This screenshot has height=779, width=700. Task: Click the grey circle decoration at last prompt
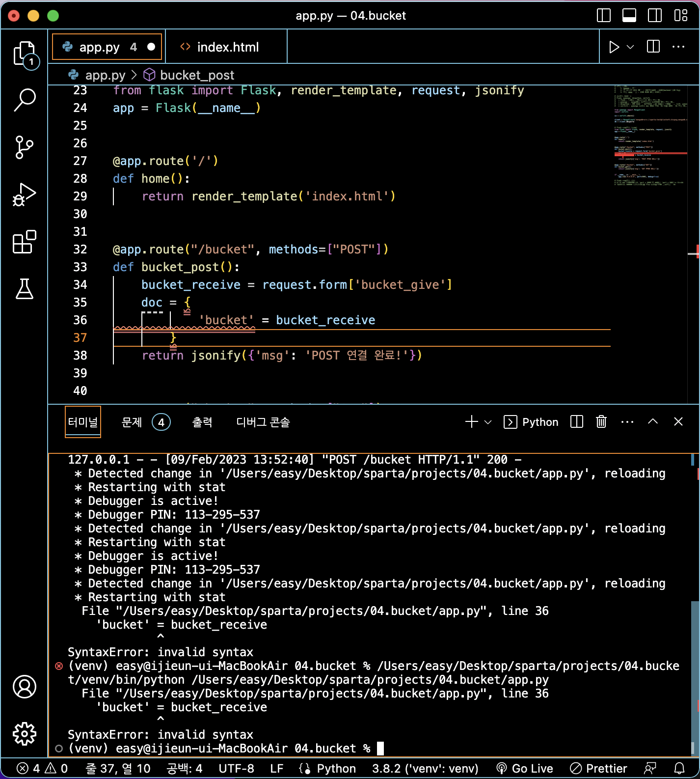tap(59, 749)
